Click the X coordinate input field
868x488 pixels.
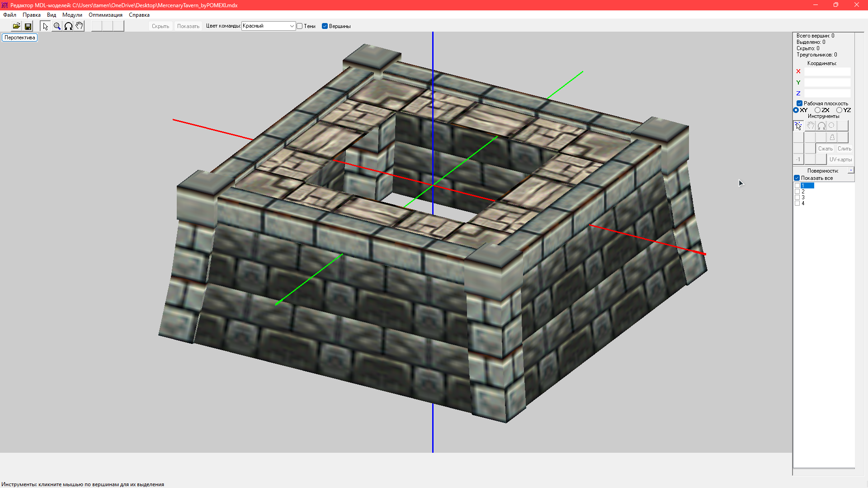click(x=827, y=71)
